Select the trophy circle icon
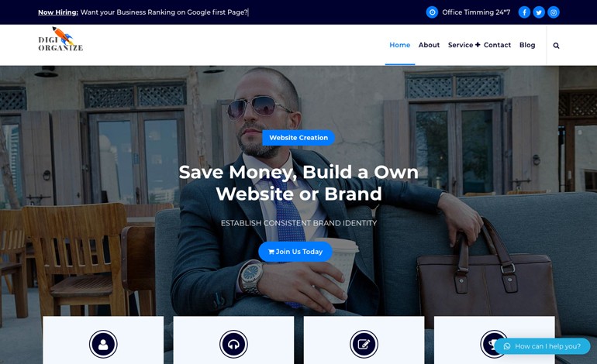The height and width of the screenshot is (364, 597). [x=492, y=344]
